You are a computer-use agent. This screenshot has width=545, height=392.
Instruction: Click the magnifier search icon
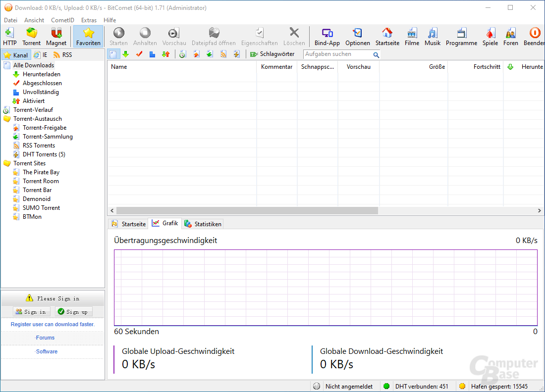pos(376,54)
